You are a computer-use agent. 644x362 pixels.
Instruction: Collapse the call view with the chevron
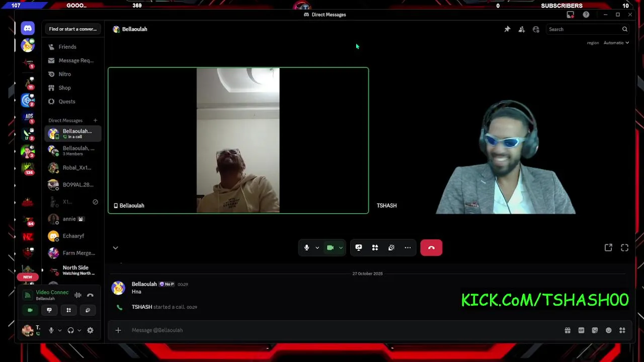(x=115, y=247)
